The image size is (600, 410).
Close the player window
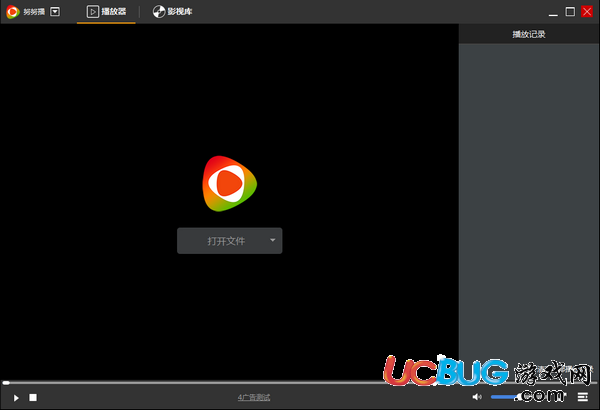[587, 11]
